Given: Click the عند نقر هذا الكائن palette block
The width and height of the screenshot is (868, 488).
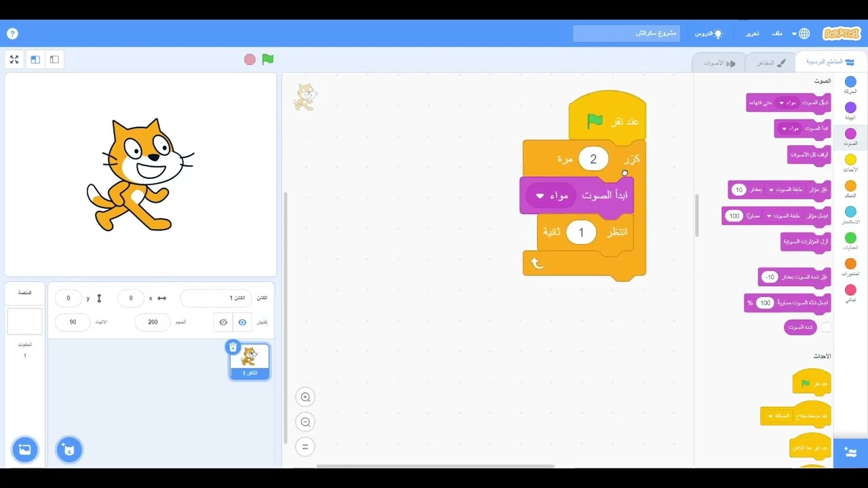Looking at the screenshot, I should 810,447.
